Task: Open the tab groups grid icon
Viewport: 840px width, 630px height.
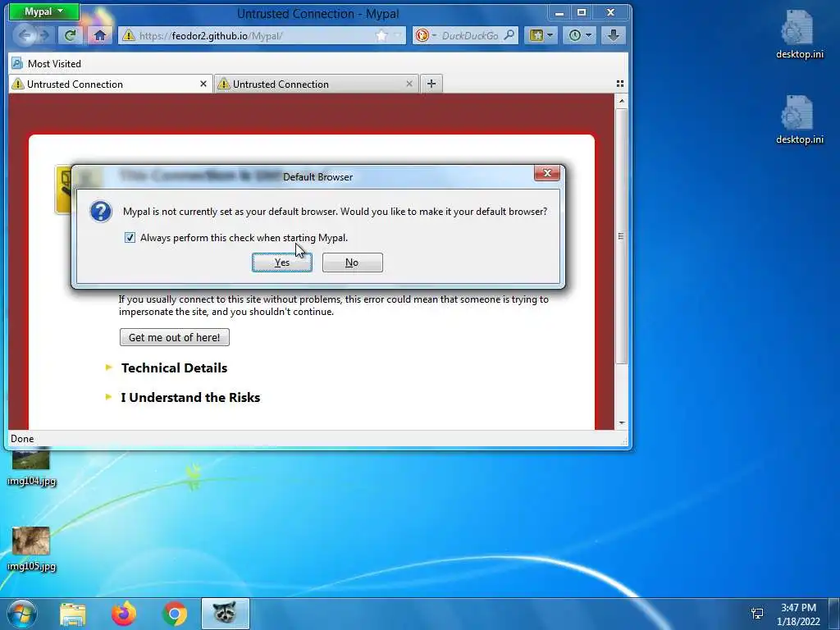Action: coord(620,84)
